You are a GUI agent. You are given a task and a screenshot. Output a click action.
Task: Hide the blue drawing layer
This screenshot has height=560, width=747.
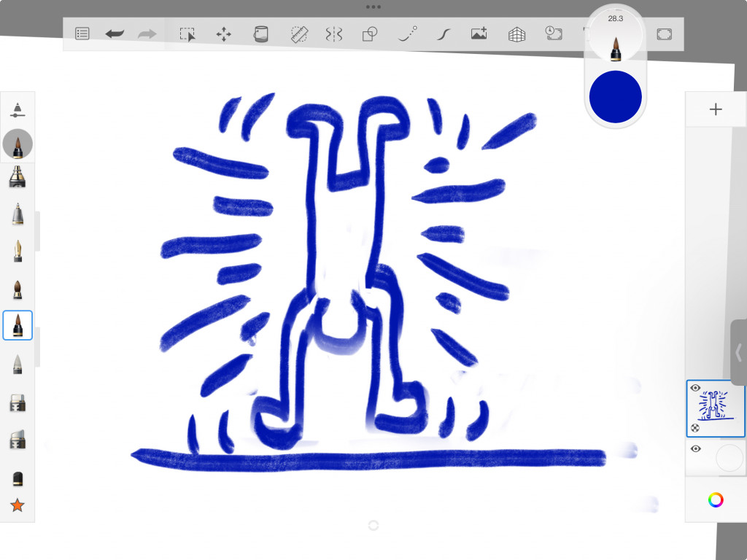pyautogui.click(x=695, y=388)
